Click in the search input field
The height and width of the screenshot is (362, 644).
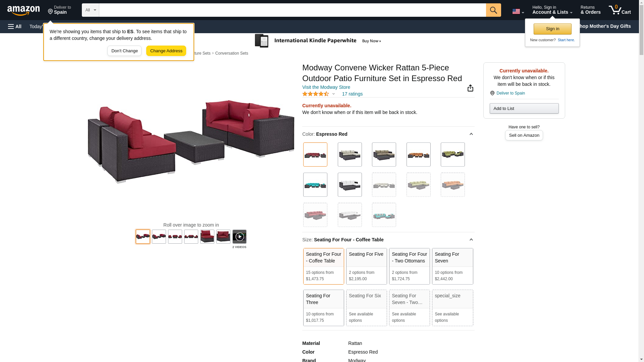[x=292, y=10]
